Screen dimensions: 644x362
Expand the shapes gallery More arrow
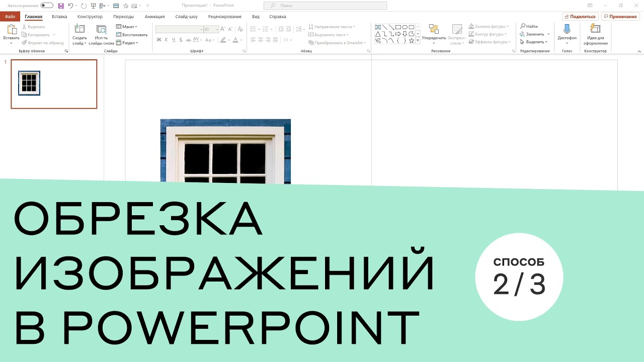pyautogui.click(x=418, y=41)
